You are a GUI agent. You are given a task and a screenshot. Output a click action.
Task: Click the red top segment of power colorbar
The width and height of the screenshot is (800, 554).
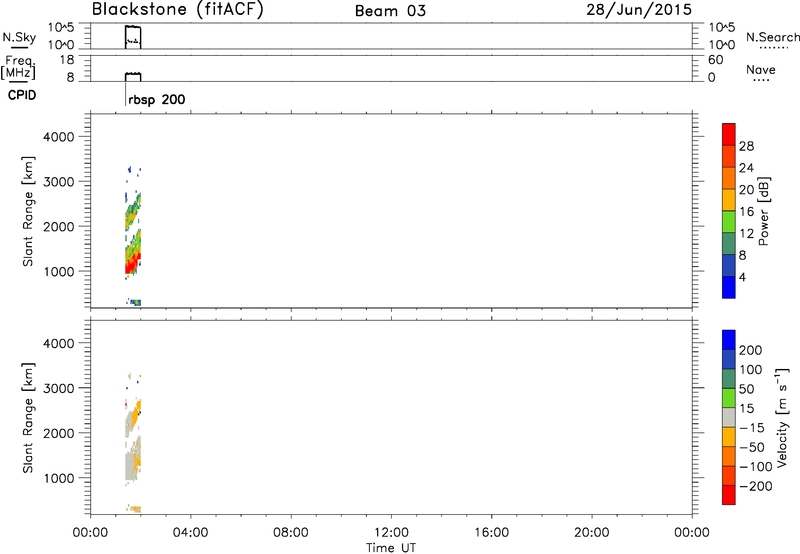(729, 133)
